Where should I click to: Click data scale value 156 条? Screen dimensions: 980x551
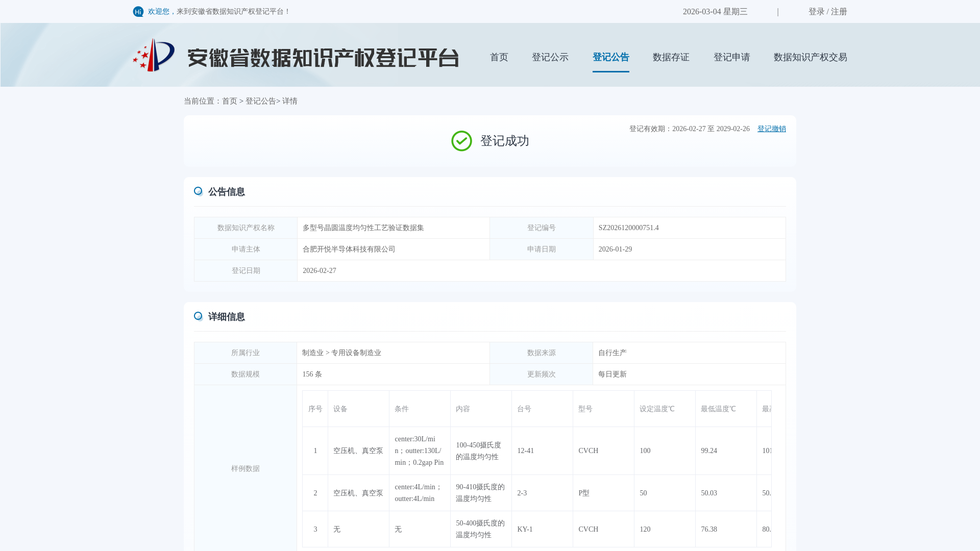(312, 374)
